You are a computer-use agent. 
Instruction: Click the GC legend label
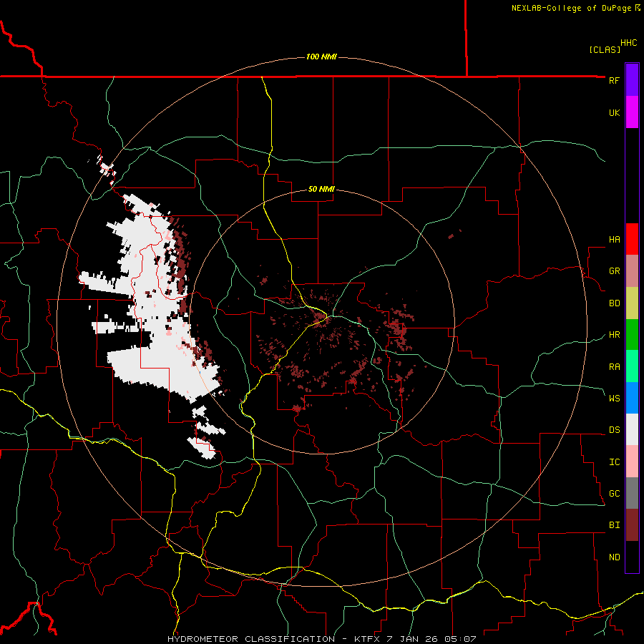coord(614,494)
